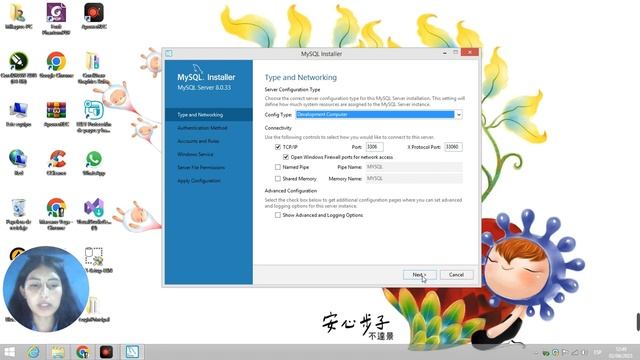Open the taskbar clock and date
The height and width of the screenshot is (360, 640).
(x=621, y=352)
